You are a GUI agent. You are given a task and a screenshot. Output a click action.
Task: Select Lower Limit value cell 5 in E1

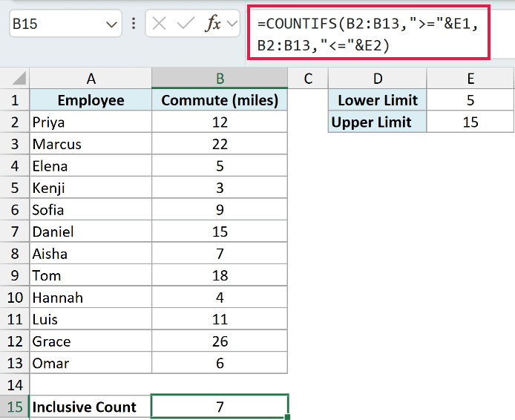[x=470, y=100]
